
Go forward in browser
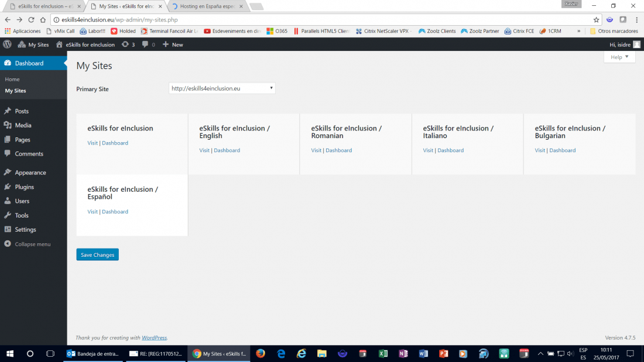(x=19, y=20)
